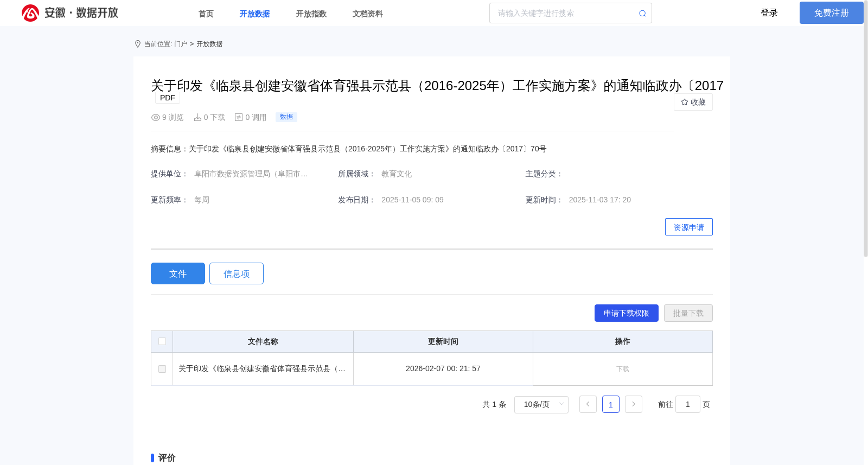The width and height of the screenshot is (868, 465).
Task: Click the eye icon beside 9 浏览
Action: [x=156, y=117]
